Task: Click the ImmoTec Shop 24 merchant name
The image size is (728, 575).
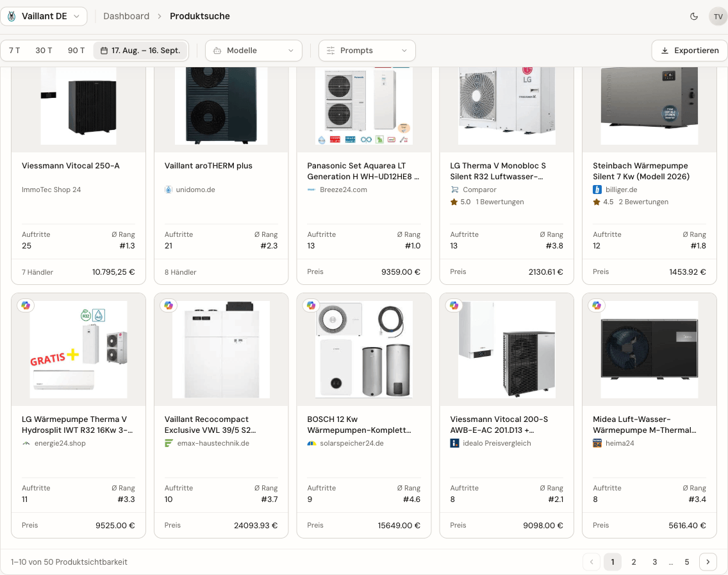Action: 51,190
